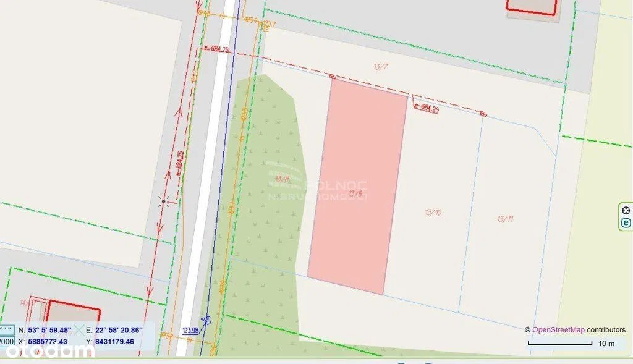Screen dimensions: 633x364
Task: Click the N latitude coordinate readout
Action: [x=50, y=330]
